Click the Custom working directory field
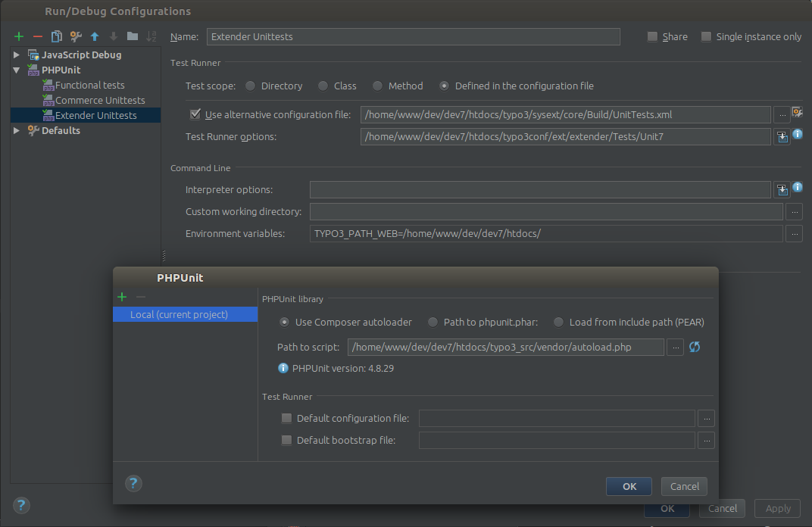This screenshot has width=812, height=527. (x=546, y=212)
